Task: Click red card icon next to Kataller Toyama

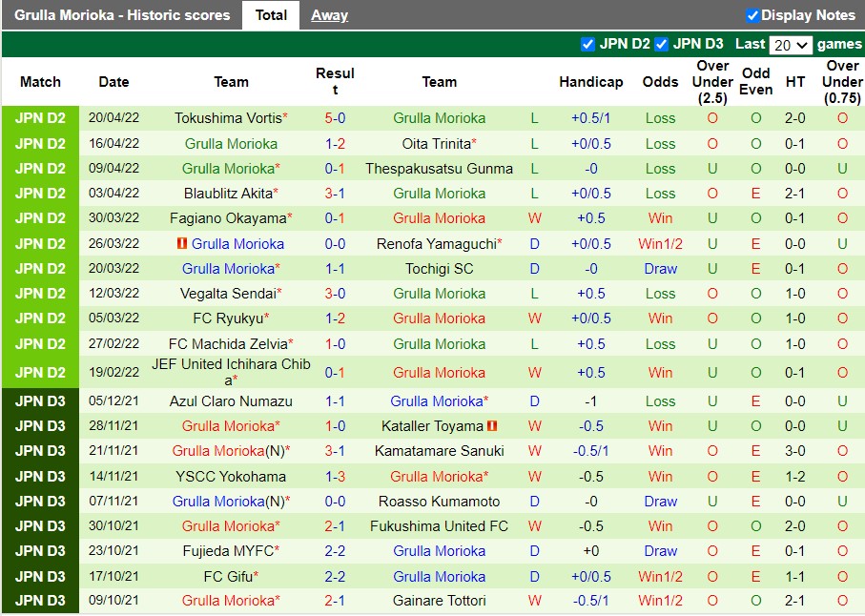Action: coord(492,426)
